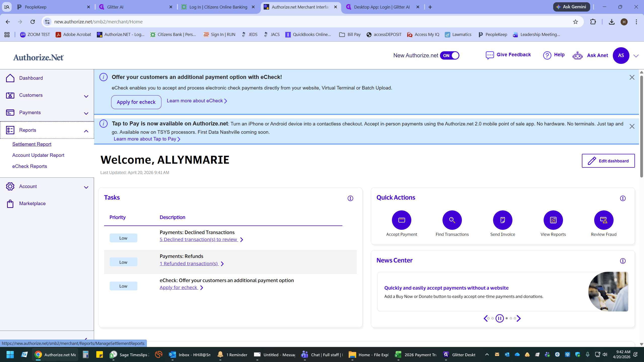Go to previous News Center slide

486,318
